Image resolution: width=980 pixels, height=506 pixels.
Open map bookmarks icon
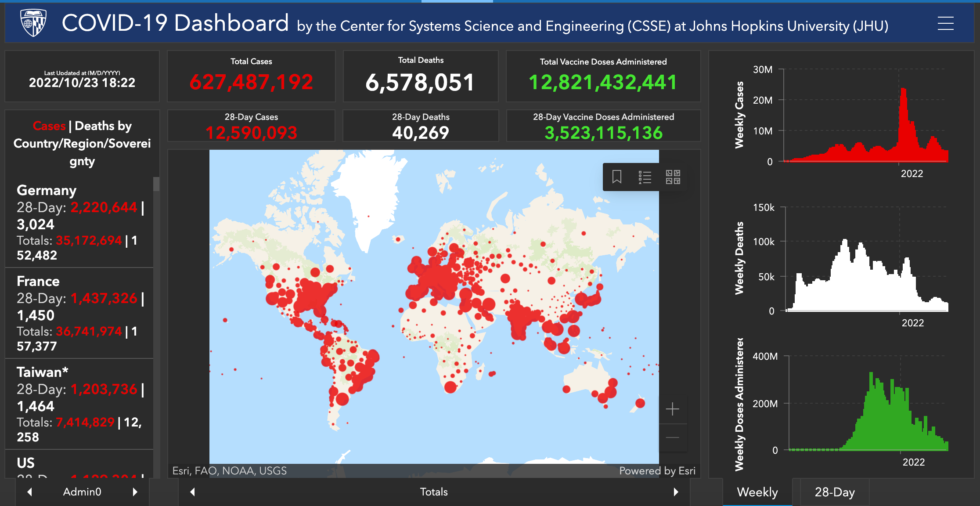click(617, 177)
